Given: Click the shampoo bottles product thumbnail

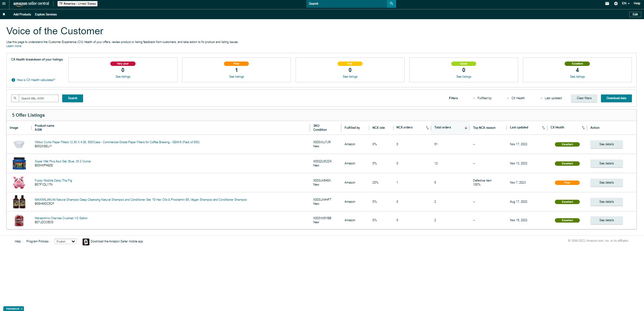Looking at the screenshot, I should (19, 202).
